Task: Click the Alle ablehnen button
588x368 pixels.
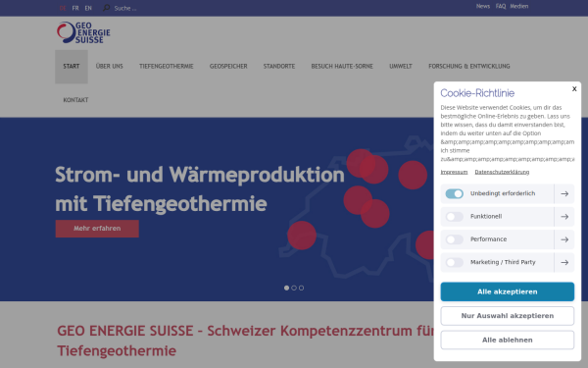Action: coord(507,340)
